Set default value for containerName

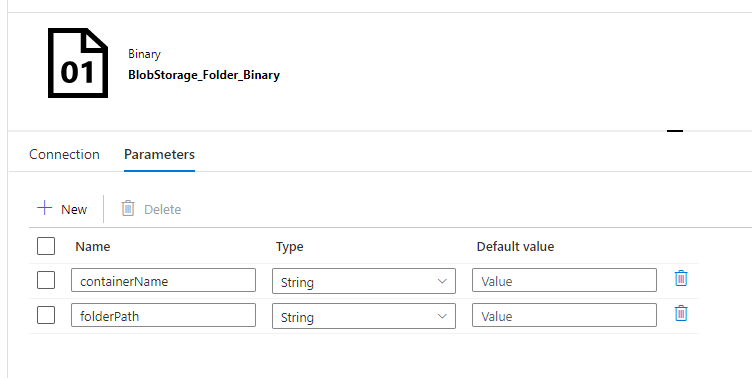point(564,280)
